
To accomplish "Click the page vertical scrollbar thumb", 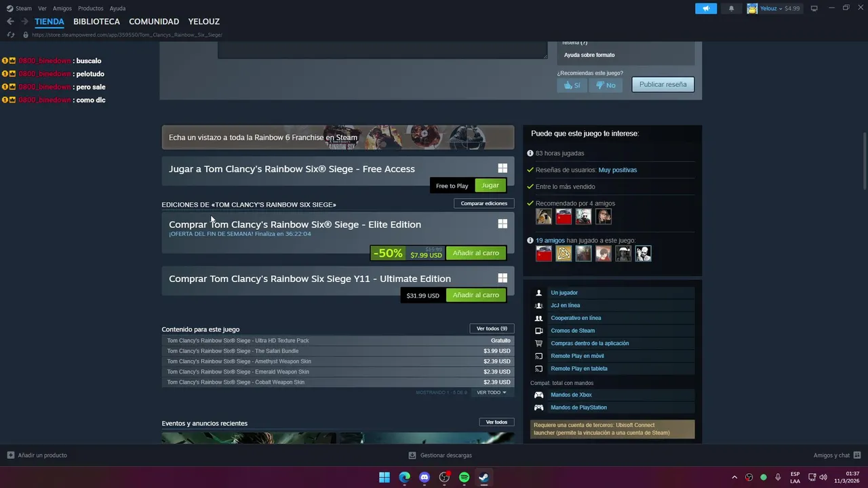I will [865, 161].
